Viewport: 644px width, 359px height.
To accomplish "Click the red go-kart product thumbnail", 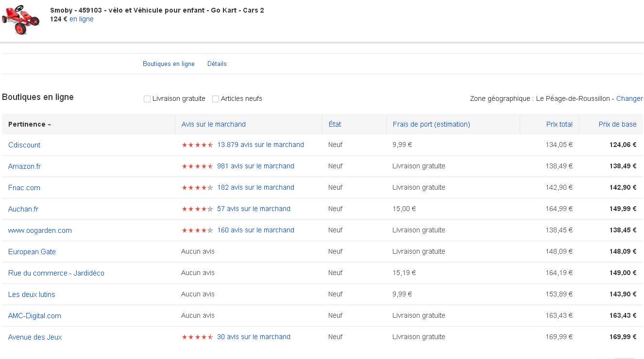I will pyautogui.click(x=19, y=19).
